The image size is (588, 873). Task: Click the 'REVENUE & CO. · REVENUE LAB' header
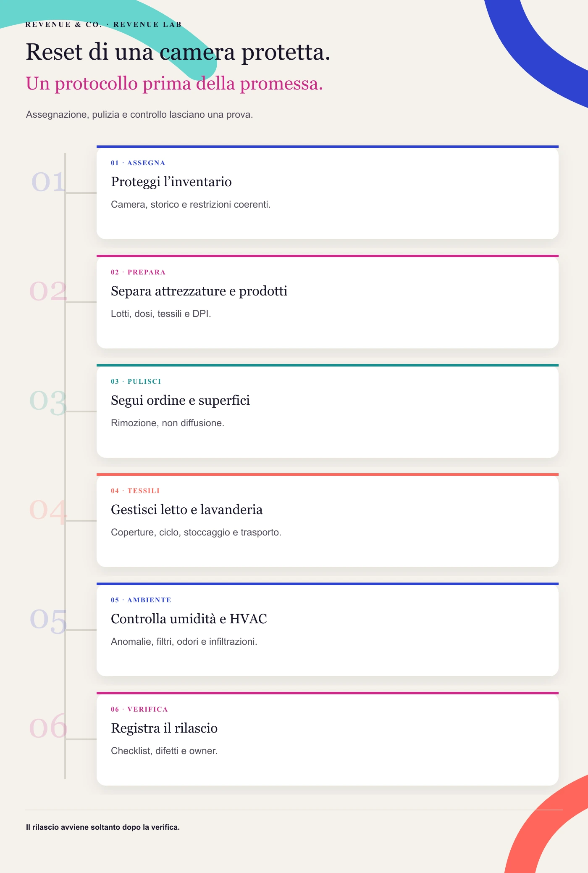(x=104, y=24)
